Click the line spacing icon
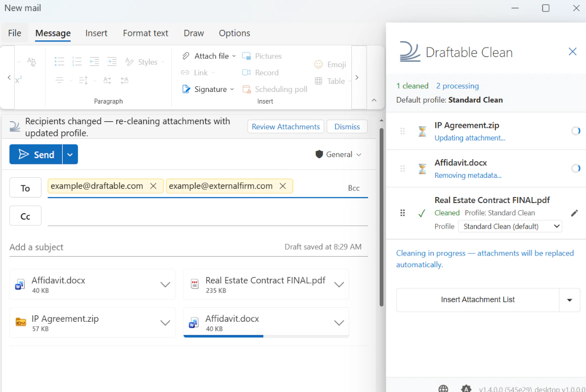This screenshot has width=586, height=392. click(x=83, y=80)
